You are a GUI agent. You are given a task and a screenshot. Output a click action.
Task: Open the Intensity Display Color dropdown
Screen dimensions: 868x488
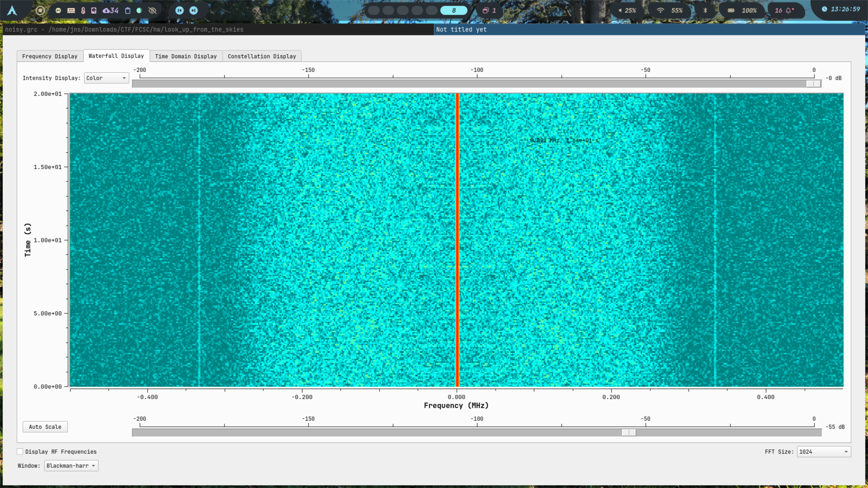[x=106, y=78]
